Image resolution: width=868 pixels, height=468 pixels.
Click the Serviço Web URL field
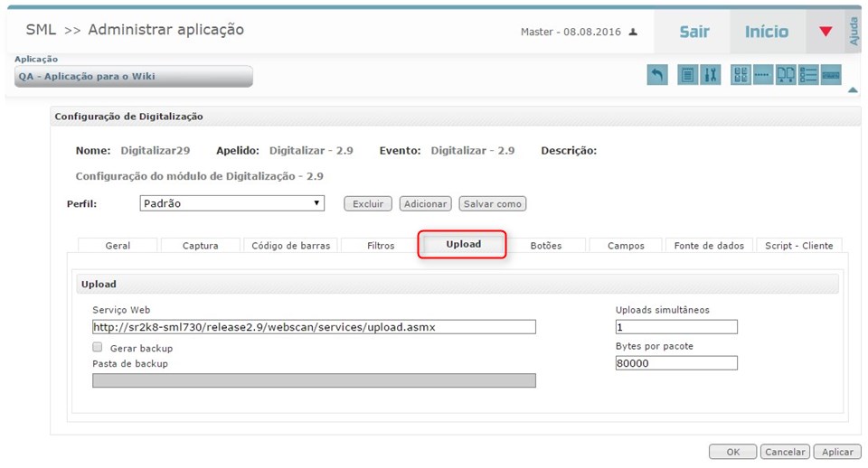tap(314, 327)
